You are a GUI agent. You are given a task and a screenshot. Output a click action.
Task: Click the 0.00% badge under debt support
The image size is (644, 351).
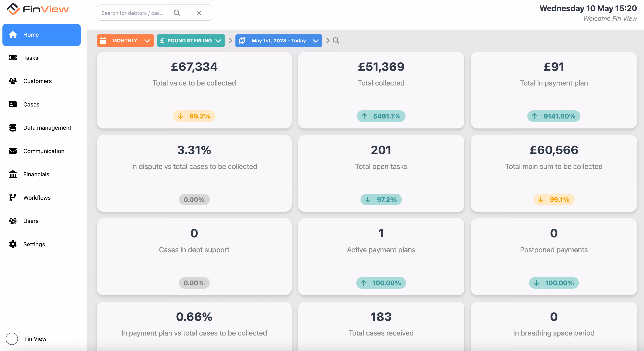coord(194,283)
